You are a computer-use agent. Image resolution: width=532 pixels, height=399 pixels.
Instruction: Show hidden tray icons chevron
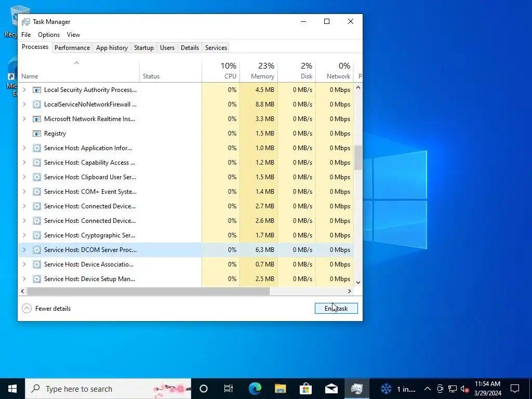pos(428,389)
